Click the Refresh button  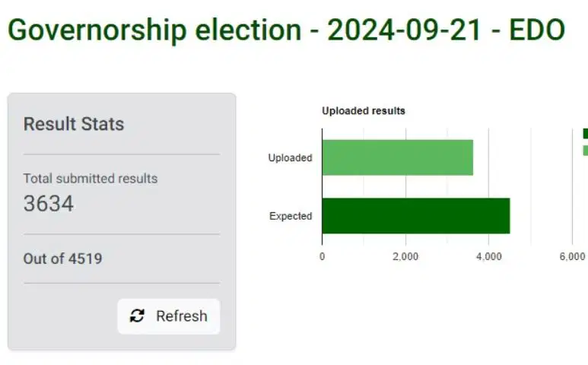pos(169,316)
